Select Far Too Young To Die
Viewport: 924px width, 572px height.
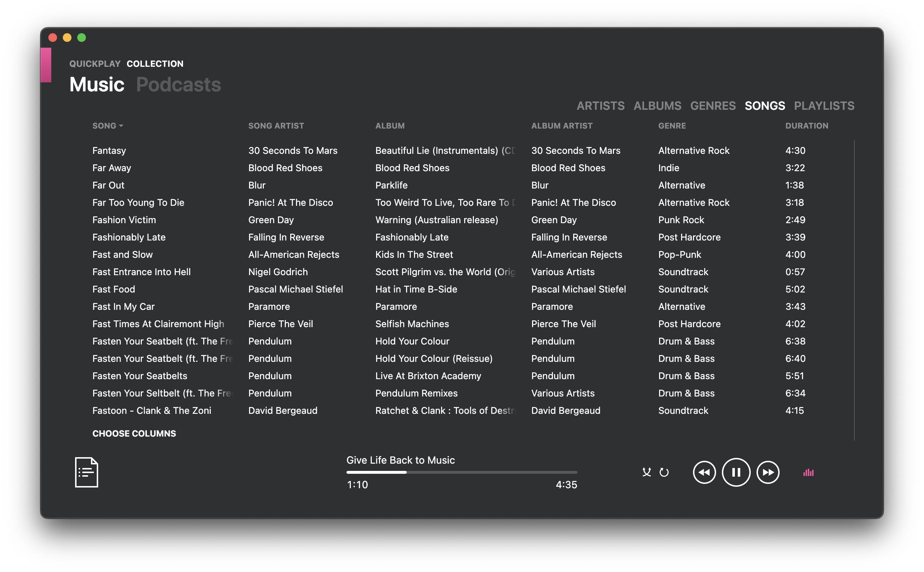[x=138, y=203]
